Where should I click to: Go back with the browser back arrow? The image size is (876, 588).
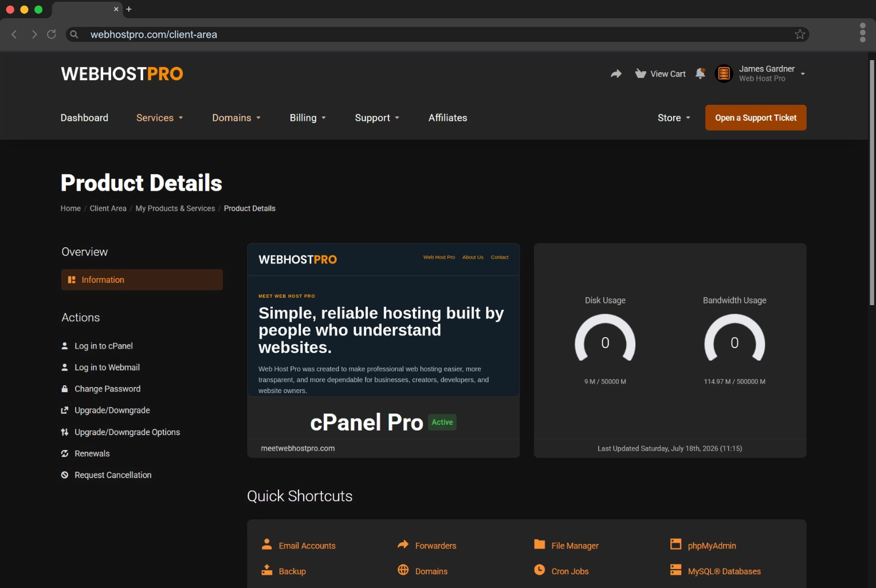coord(14,34)
